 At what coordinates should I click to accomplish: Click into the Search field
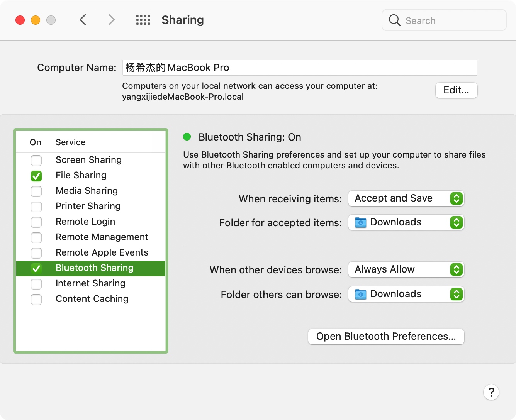click(x=444, y=20)
